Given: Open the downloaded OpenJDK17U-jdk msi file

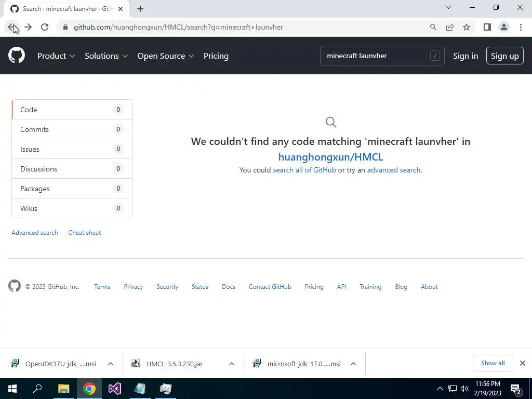Looking at the screenshot, I should [x=54, y=364].
